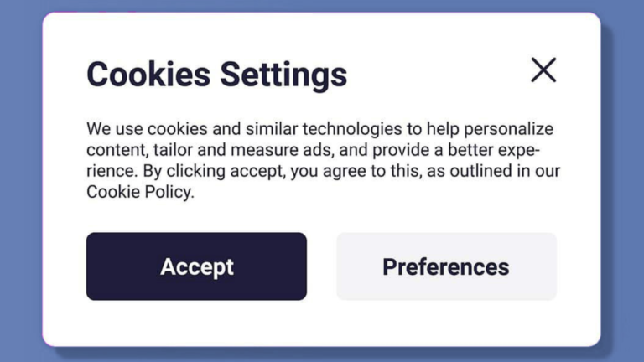Select the word "personalize" in the description

pos(512,130)
